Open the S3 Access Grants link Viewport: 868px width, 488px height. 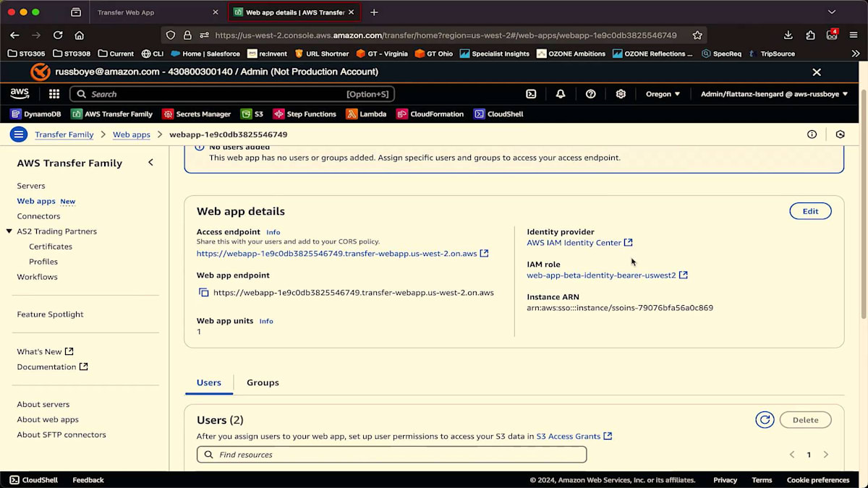pyautogui.click(x=574, y=436)
